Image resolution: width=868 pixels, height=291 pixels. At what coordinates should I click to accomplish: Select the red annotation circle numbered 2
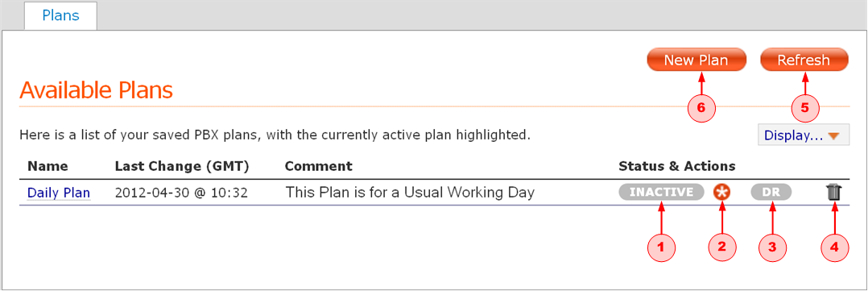tap(721, 247)
